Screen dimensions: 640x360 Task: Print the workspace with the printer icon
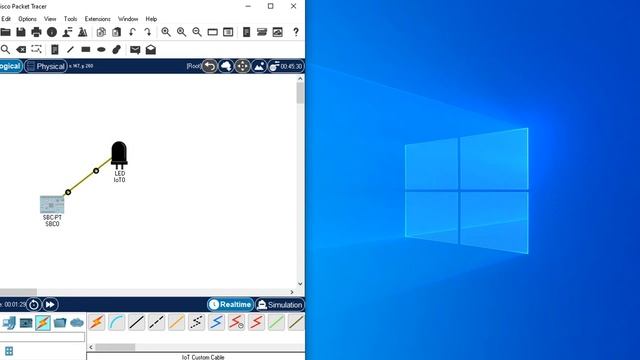(36, 32)
